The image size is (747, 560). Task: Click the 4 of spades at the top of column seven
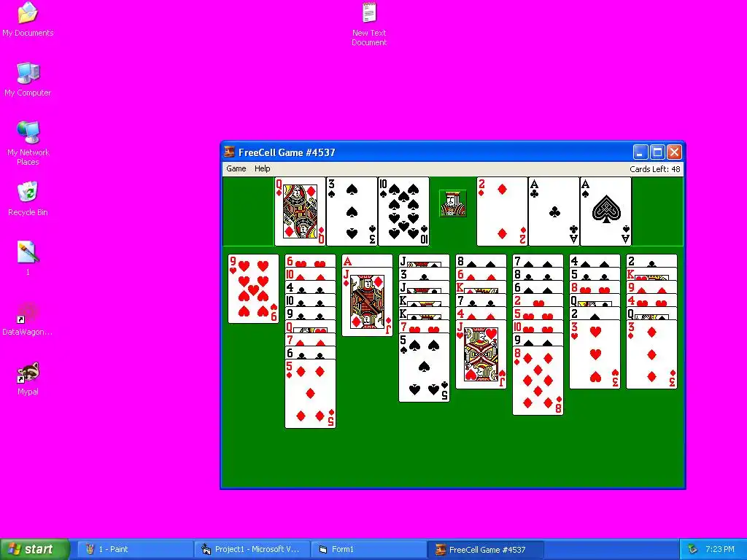point(595,262)
